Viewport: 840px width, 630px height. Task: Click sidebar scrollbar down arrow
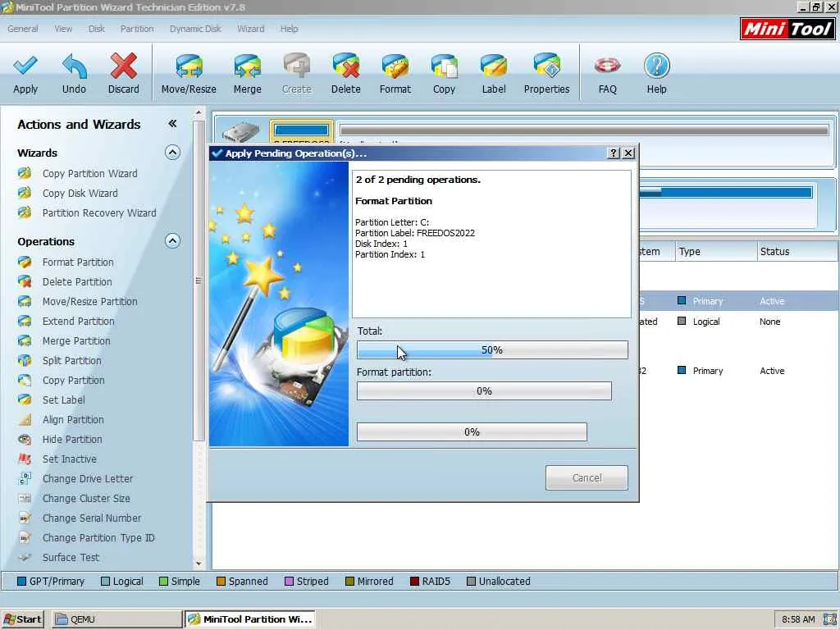tap(199, 564)
